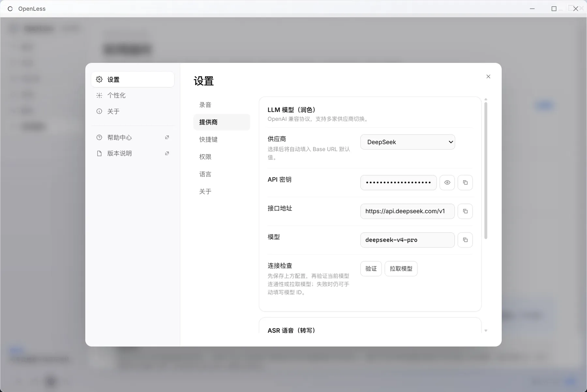Image resolution: width=587 pixels, height=392 pixels.
Task: Click the external link icon beside 版本说明
Action: point(167,153)
